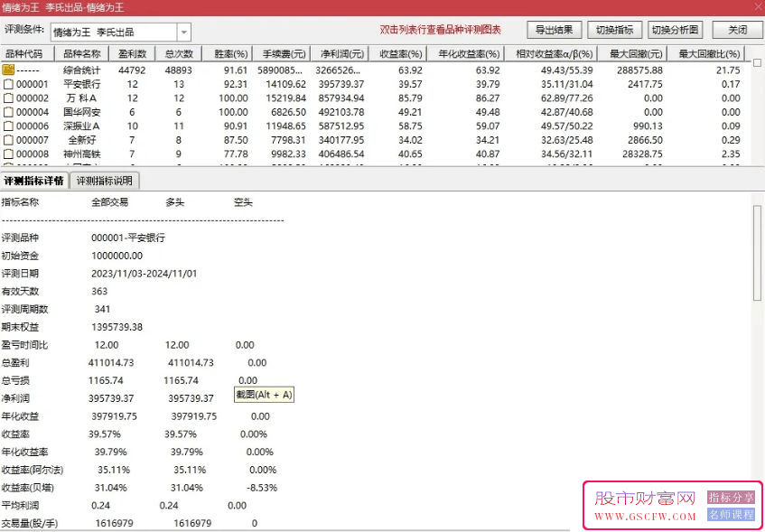Click the 初始资金 value 1000000.00
Screen dimensions: 765x532
coord(117,256)
